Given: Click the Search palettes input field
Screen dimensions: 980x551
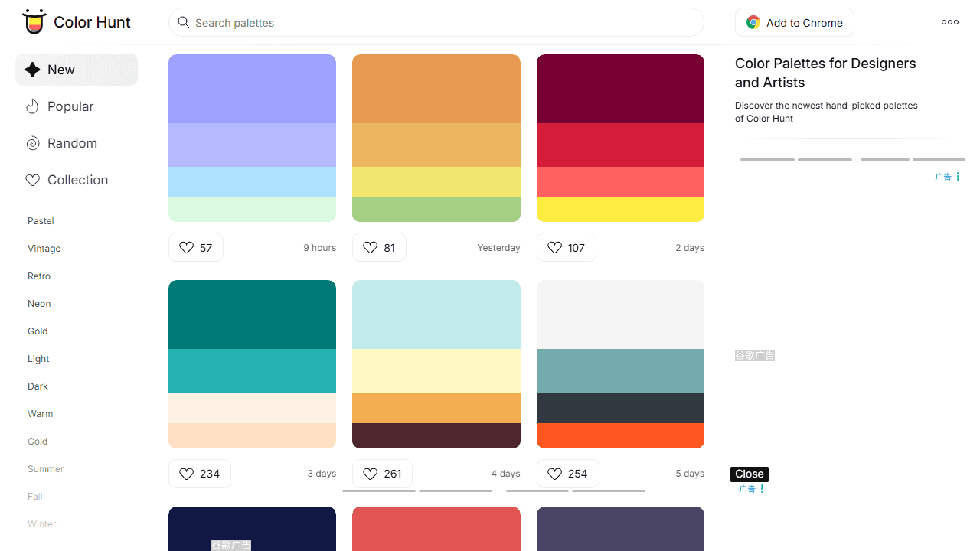Looking at the screenshot, I should (436, 22).
